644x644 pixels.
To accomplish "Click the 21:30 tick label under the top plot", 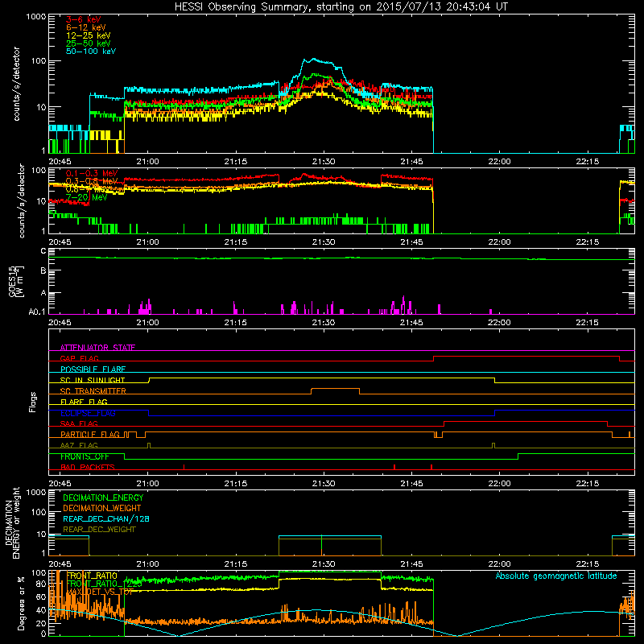I will (x=324, y=162).
